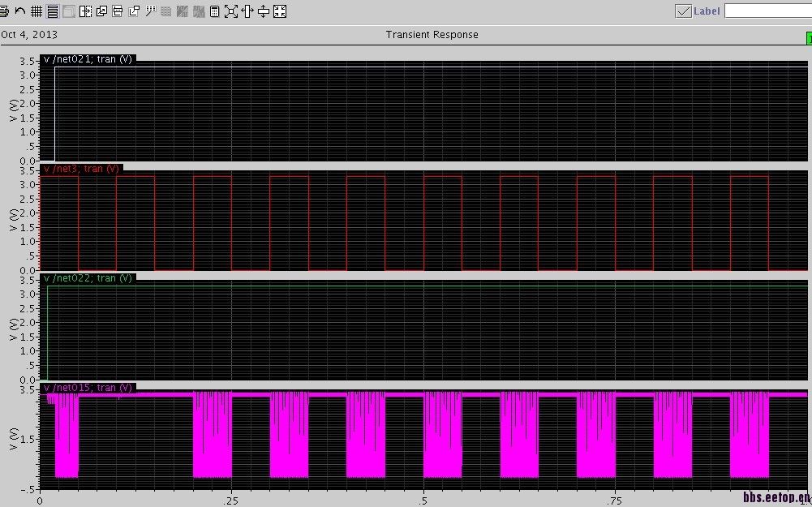The width and height of the screenshot is (812, 507).
Task: Click the Label text input field
Action: [x=768, y=11]
